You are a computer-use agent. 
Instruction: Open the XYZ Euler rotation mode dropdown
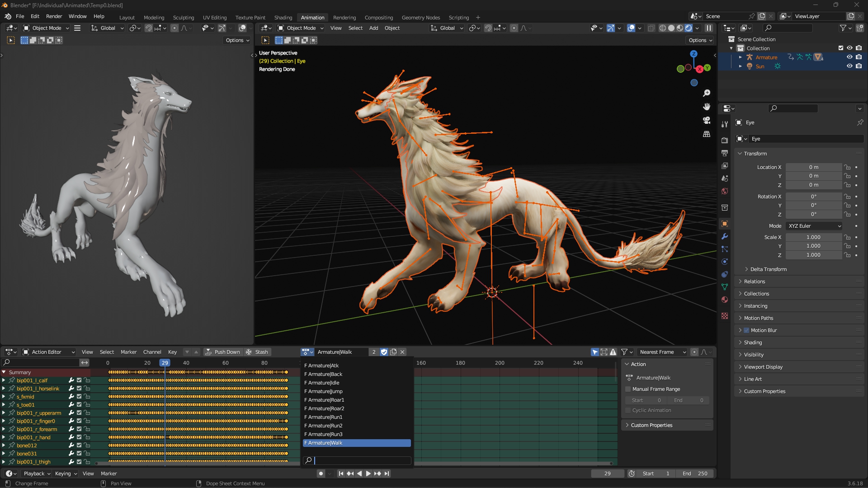point(814,226)
